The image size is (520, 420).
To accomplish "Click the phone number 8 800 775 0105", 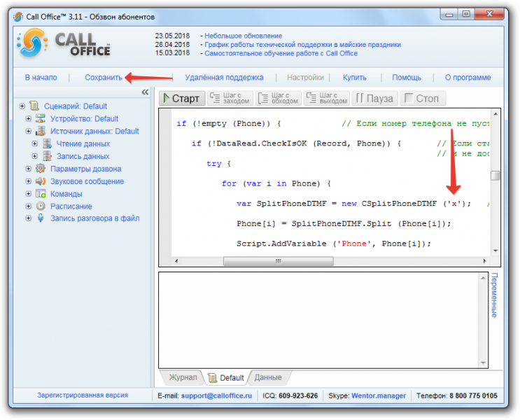I will tap(473, 395).
